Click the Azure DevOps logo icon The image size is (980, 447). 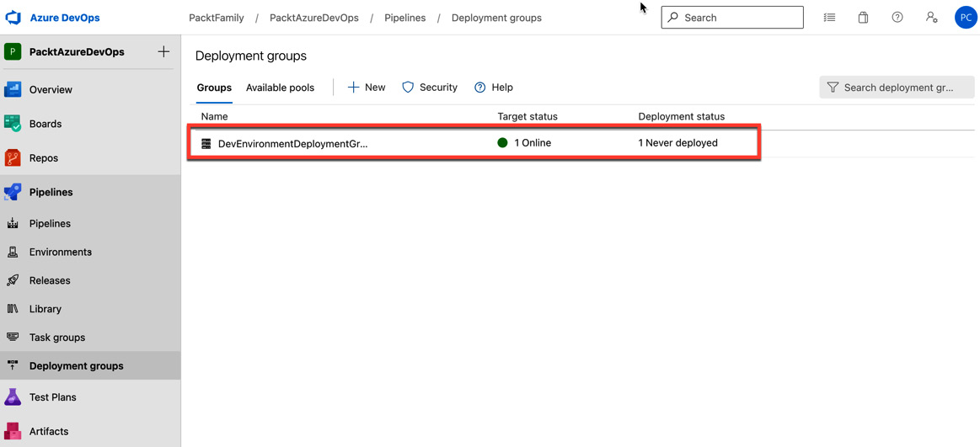coord(13,19)
